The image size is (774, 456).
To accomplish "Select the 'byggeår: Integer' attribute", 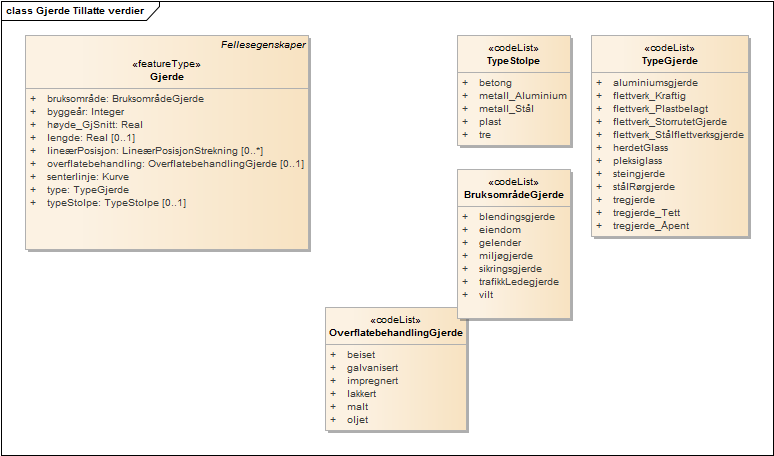I will point(86,112).
